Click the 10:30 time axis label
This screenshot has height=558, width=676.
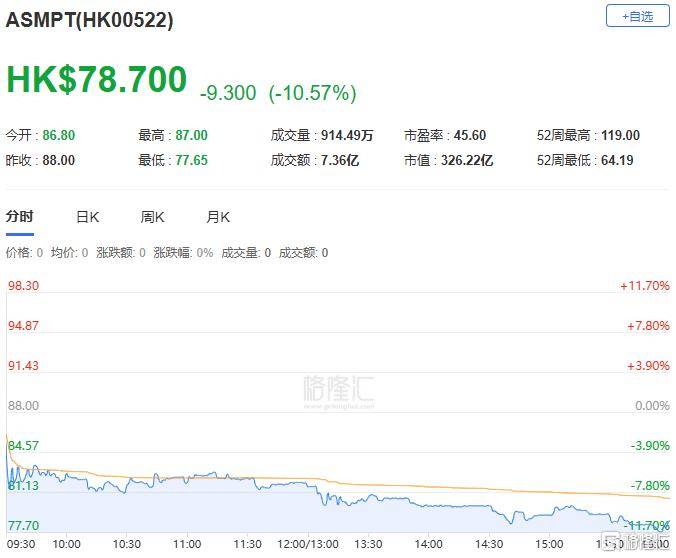tap(127, 544)
